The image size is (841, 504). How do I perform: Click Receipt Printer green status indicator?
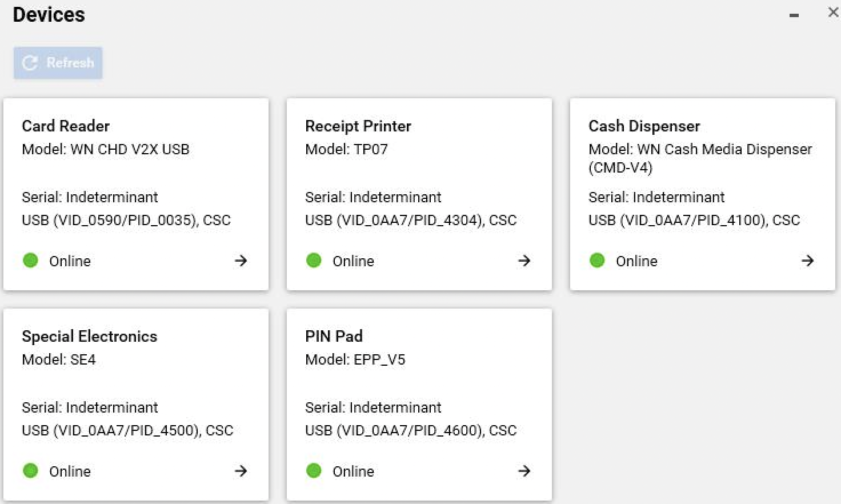pyautogui.click(x=314, y=261)
